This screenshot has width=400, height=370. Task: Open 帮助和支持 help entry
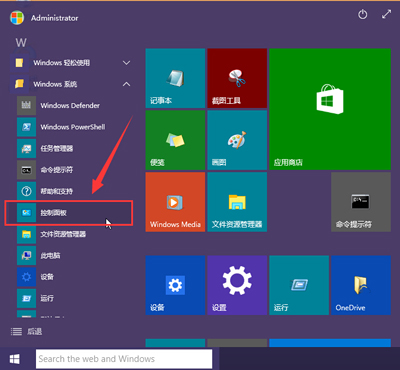pyautogui.click(x=70, y=191)
